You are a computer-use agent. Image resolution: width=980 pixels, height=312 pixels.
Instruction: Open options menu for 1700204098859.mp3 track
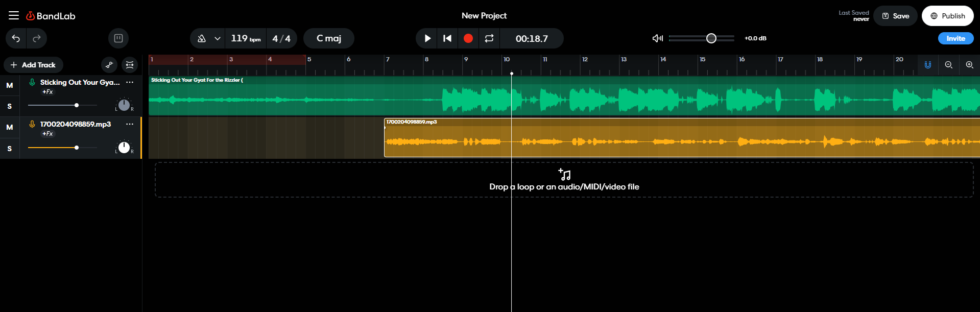pos(130,124)
